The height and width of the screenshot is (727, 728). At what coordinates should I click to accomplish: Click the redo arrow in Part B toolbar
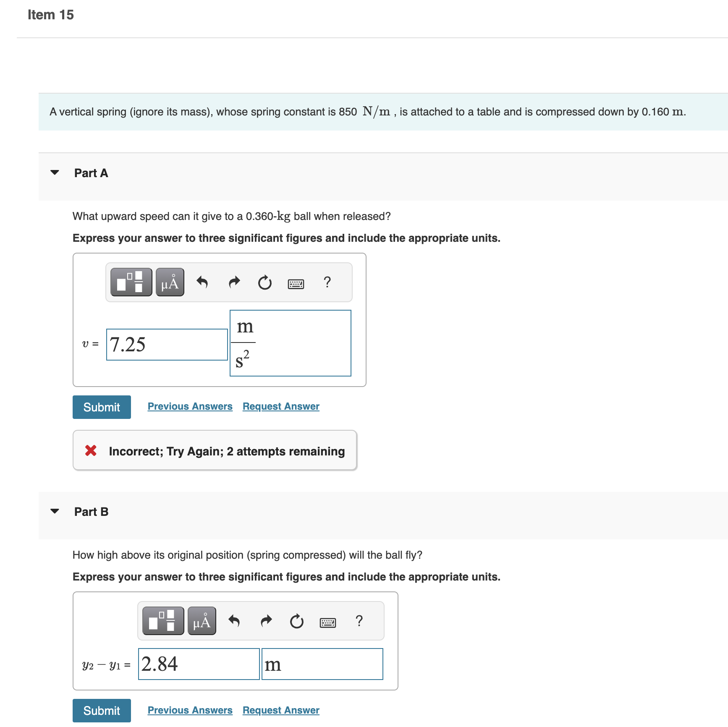266,621
